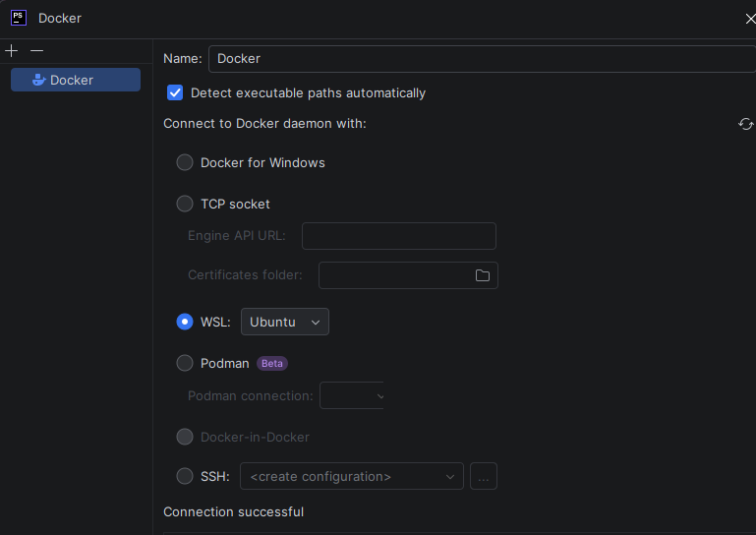Image resolution: width=756 pixels, height=535 pixels.
Task: Select the WSL radio option
Action: [x=185, y=322]
